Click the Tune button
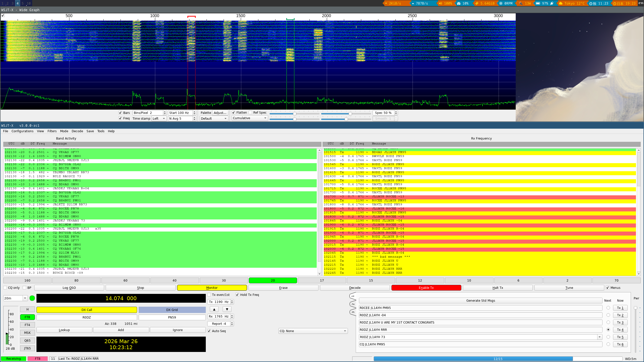This screenshot has height=362, width=644. click(569, 288)
